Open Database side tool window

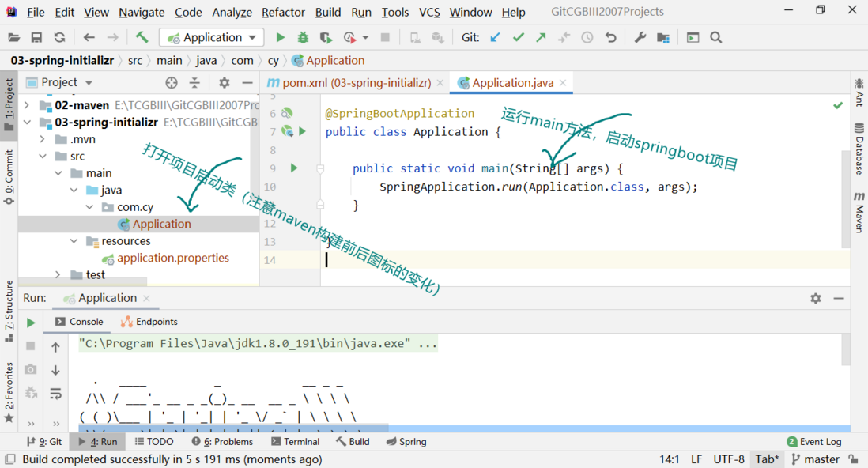pyautogui.click(x=859, y=149)
